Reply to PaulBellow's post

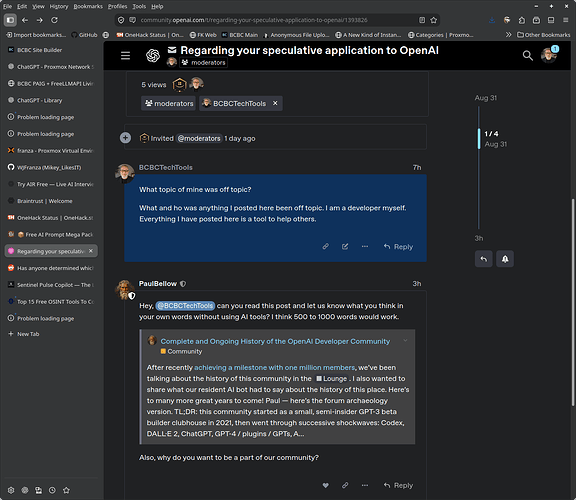coord(398,485)
